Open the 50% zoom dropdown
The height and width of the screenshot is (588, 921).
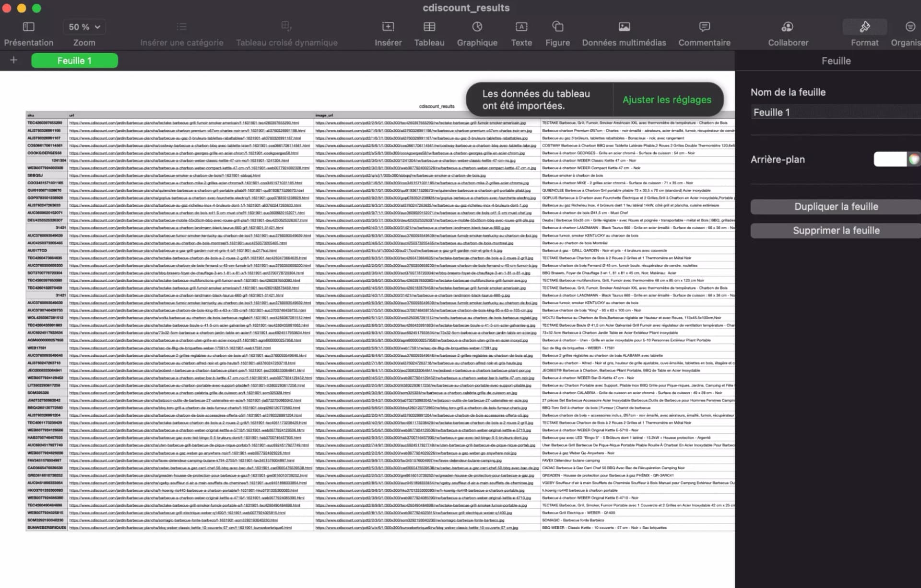tap(84, 27)
